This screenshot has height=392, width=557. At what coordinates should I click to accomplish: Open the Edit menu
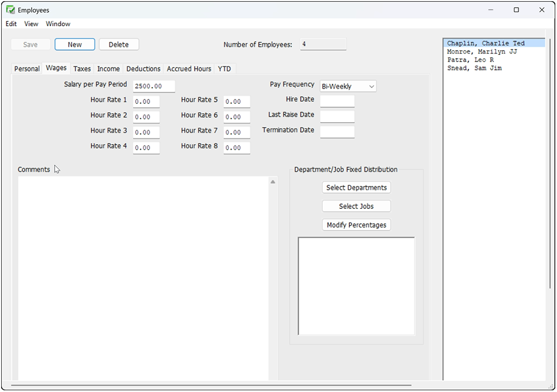[x=11, y=24]
